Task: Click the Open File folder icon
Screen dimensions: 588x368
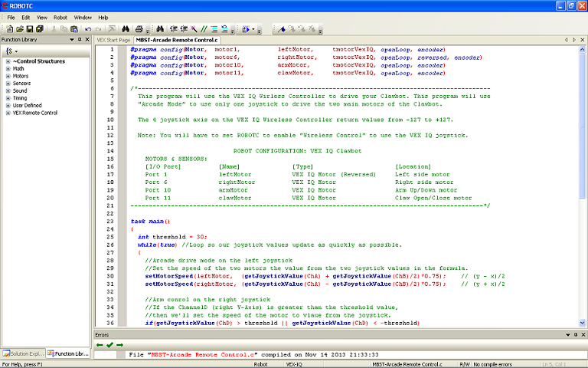Action: tap(19, 29)
